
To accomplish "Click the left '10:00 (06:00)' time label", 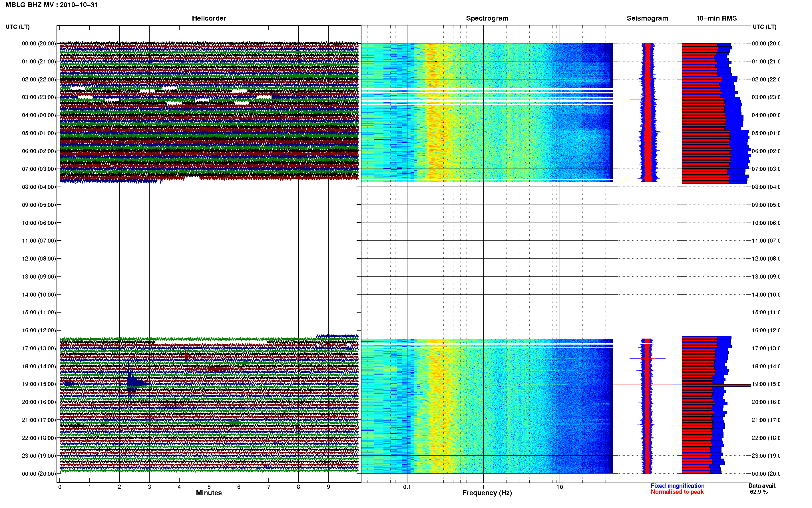I will (x=39, y=223).
